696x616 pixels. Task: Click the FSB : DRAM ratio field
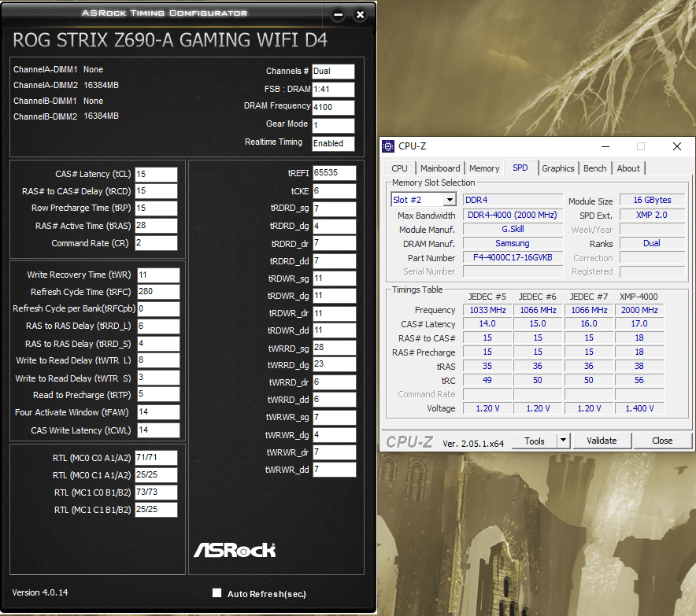point(333,89)
